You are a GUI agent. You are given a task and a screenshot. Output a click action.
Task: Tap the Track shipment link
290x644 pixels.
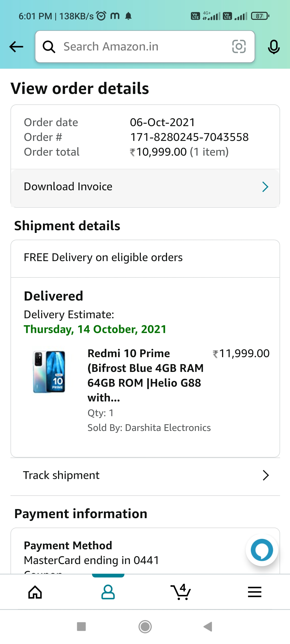[x=61, y=475]
